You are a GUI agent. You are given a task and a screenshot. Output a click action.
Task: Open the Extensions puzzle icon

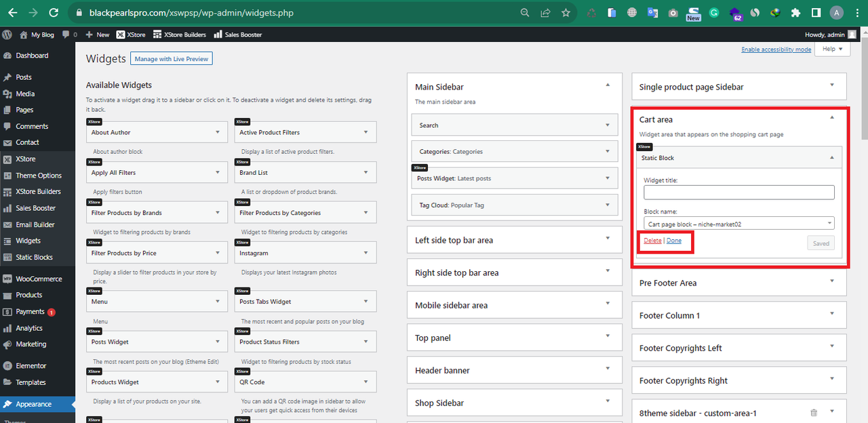tap(796, 13)
